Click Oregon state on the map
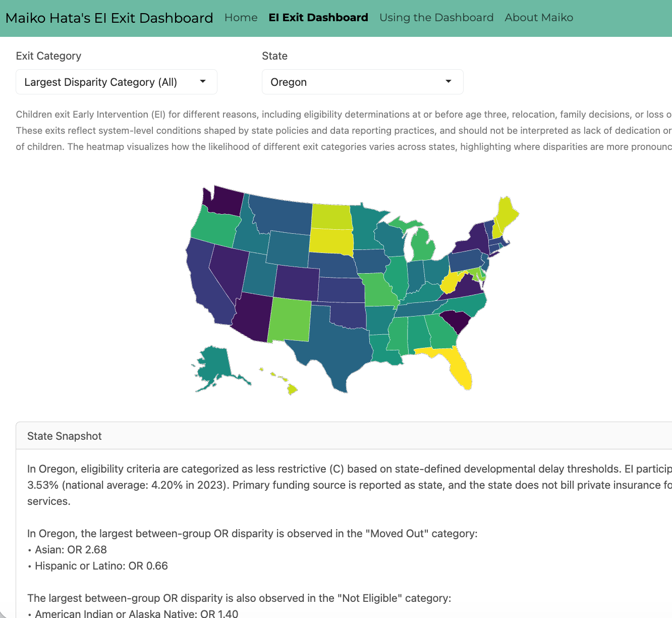This screenshot has width=672, height=618. point(214,227)
